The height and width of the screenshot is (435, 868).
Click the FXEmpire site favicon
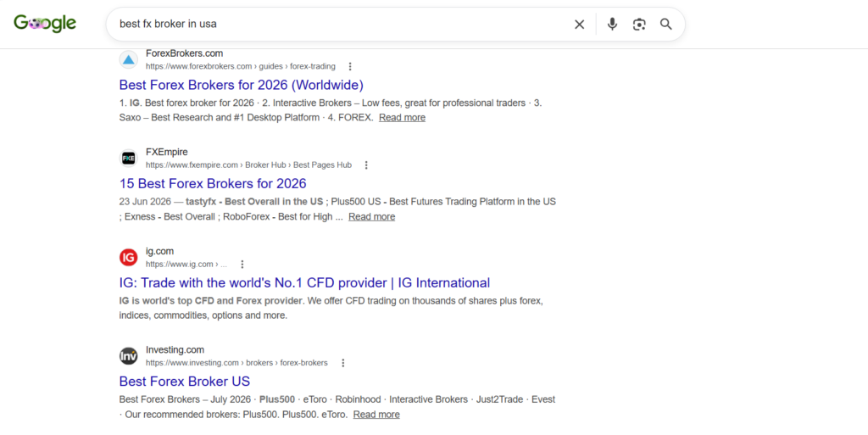129,159
